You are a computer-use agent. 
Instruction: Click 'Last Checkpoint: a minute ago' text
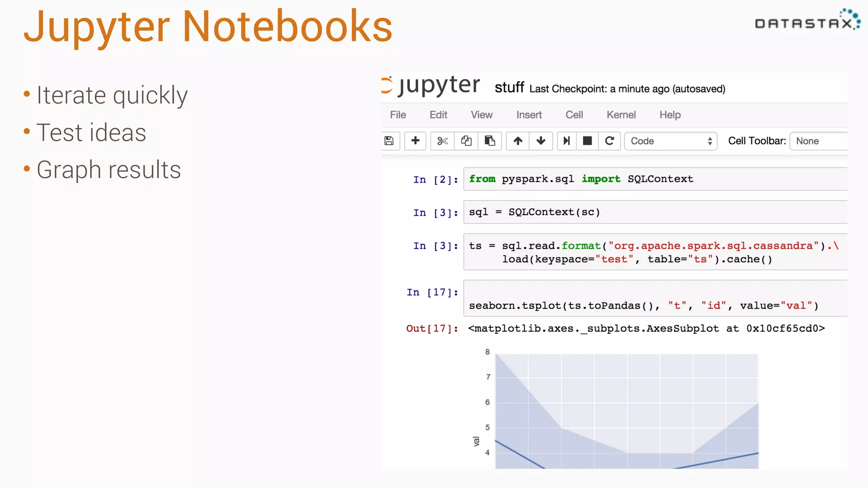point(600,89)
